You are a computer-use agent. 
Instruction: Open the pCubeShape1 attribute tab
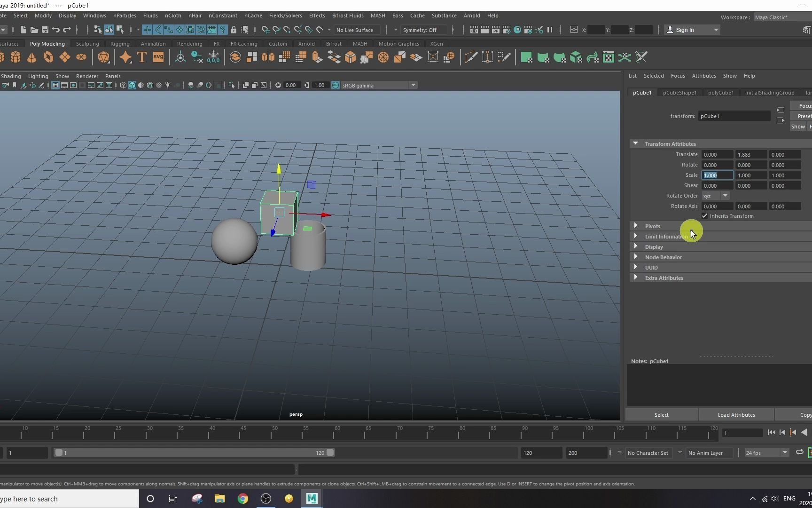pos(679,93)
